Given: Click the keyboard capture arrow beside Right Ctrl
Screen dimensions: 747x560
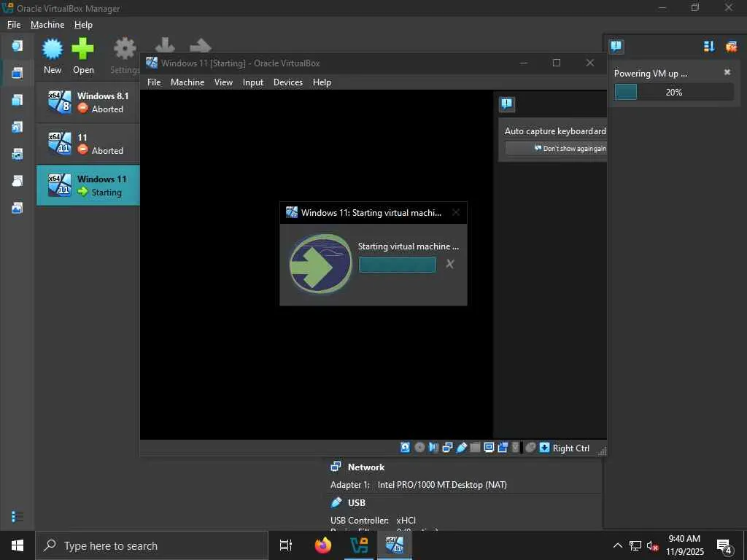Looking at the screenshot, I should 544,447.
